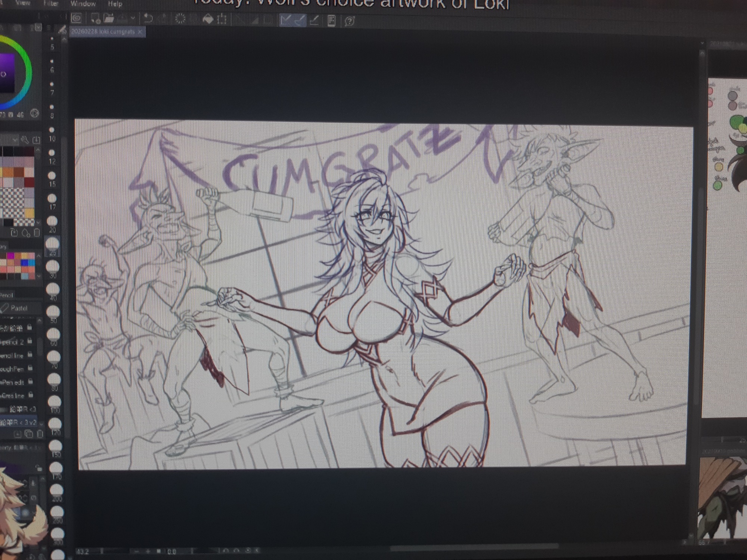Viewport: 747px width, 560px height.
Task: Toggle Snap to Special Ruler button
Action: 300,21
